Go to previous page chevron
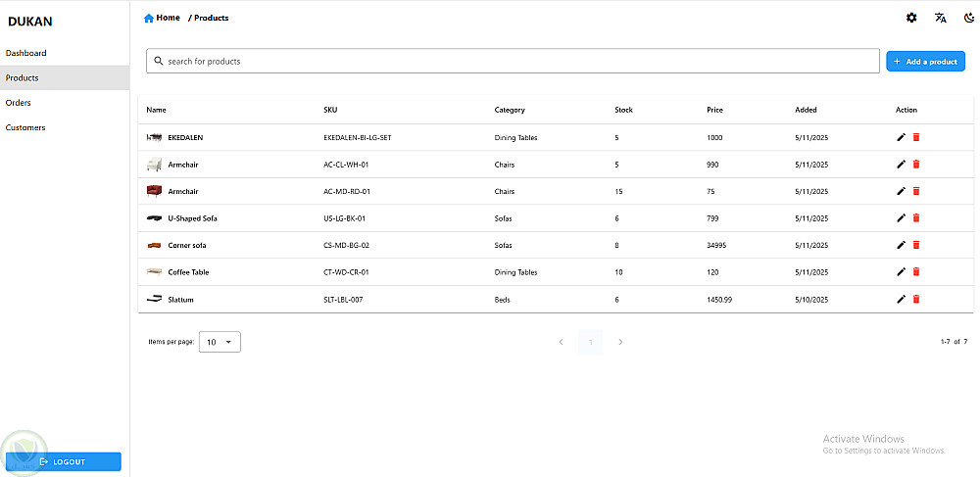The width and height of the screenshot is (980, 477). [x=561, y=342]
